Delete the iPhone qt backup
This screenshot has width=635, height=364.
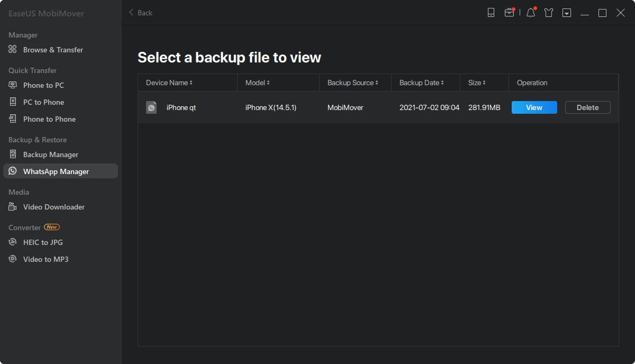tap(587, 107)
